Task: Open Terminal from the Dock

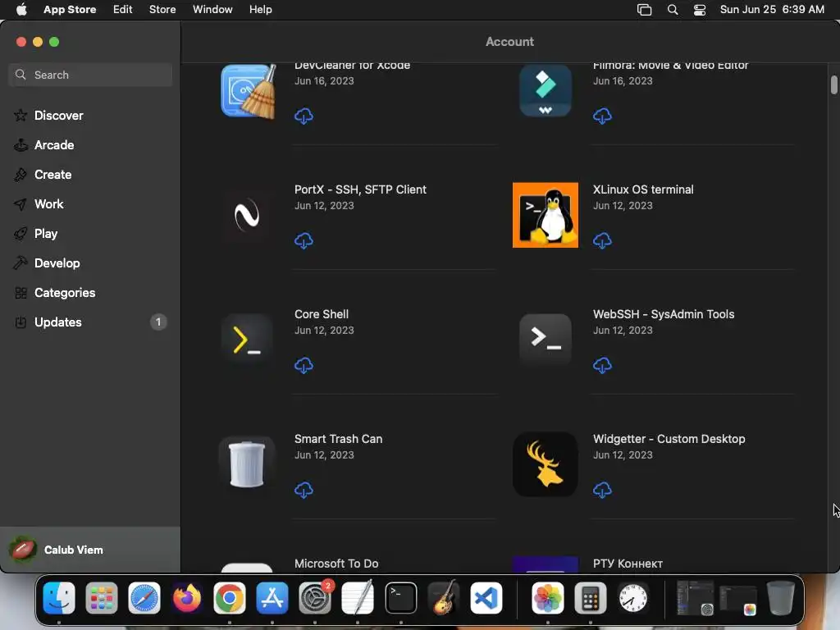Action: 400,598
